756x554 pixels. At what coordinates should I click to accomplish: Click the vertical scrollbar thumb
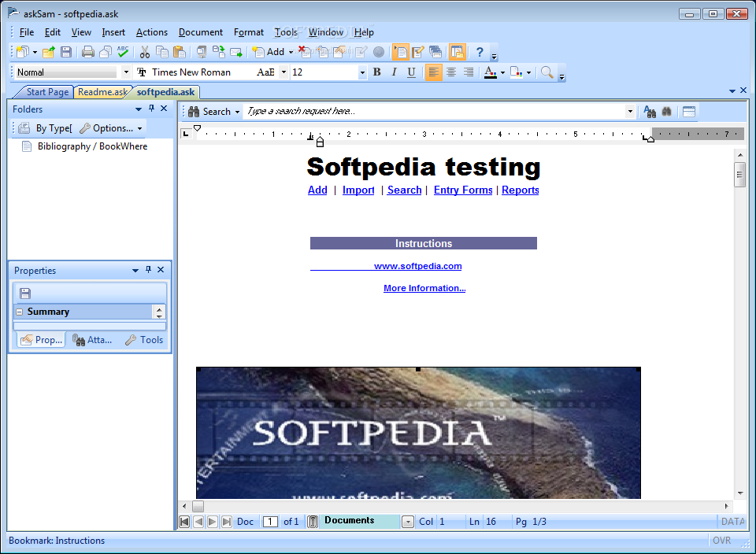click(739, 175)
